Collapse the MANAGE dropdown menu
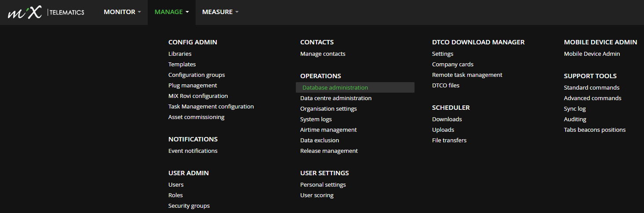 point(171,12)
